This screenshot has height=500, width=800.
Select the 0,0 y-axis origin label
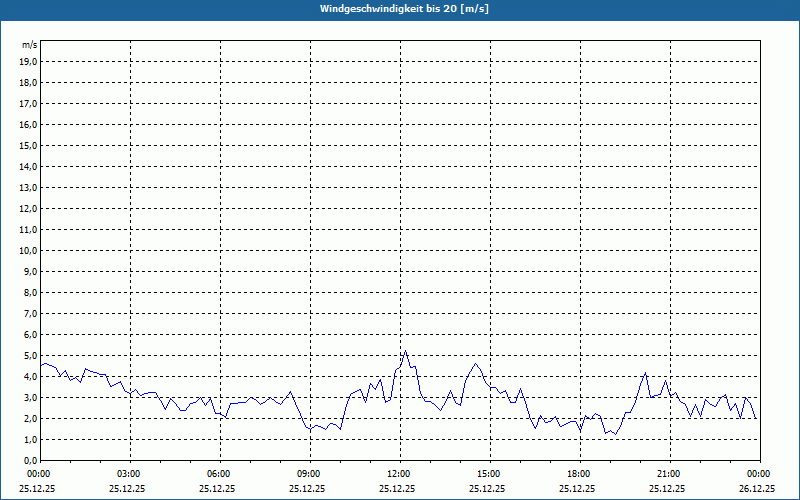[x=31, y=460]
